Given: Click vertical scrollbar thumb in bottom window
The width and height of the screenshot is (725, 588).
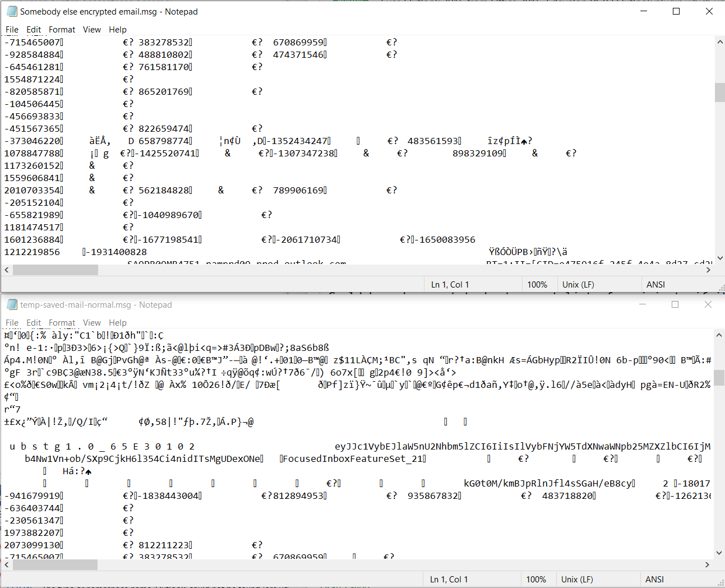Looking at the screenshot, I should [719, 377].
